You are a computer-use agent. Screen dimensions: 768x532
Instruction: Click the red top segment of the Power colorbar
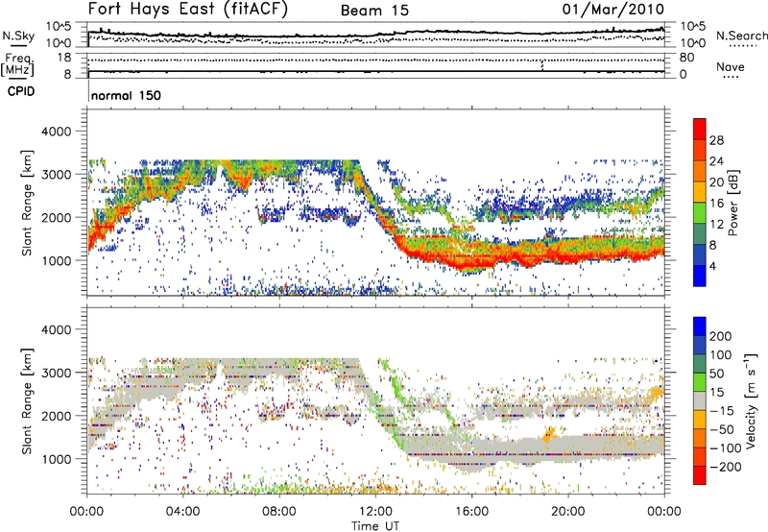coord(700,129)
